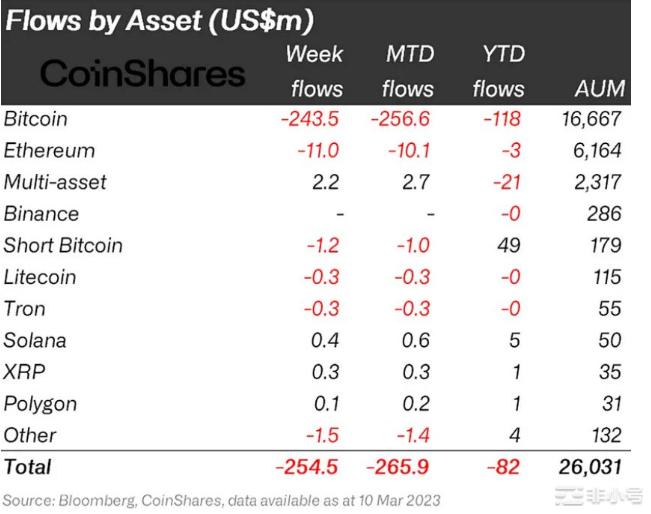Select the Ethereum row label

pos(50,151)
